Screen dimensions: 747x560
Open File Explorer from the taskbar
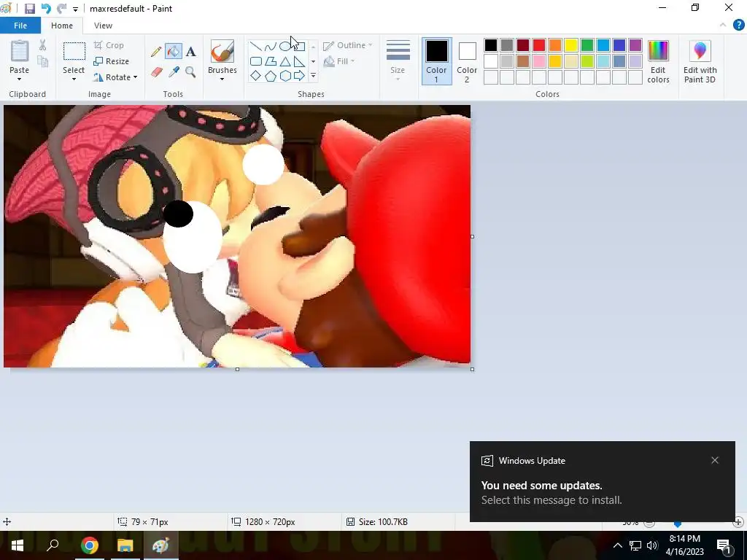click(x=125, y=545)
